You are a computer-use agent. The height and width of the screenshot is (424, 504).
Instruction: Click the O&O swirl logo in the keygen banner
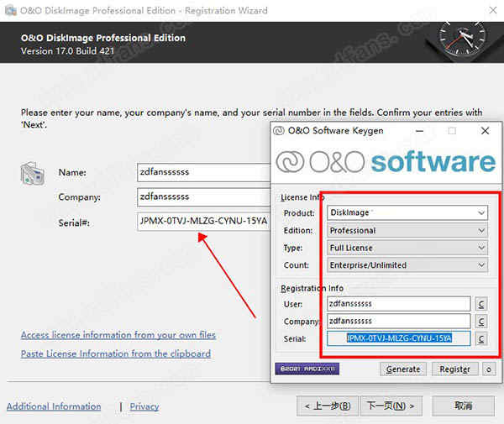[x=290, y=161]
